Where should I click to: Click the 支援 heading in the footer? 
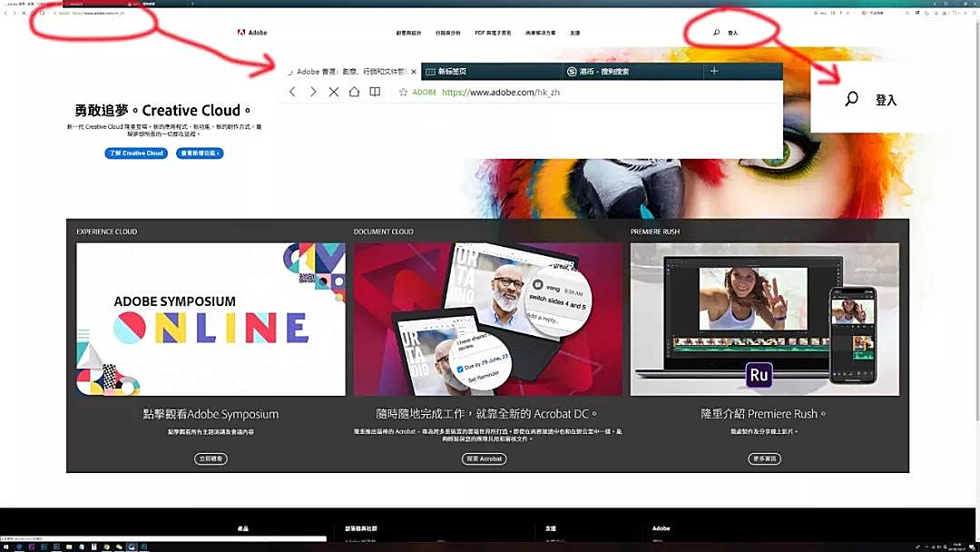551,529
